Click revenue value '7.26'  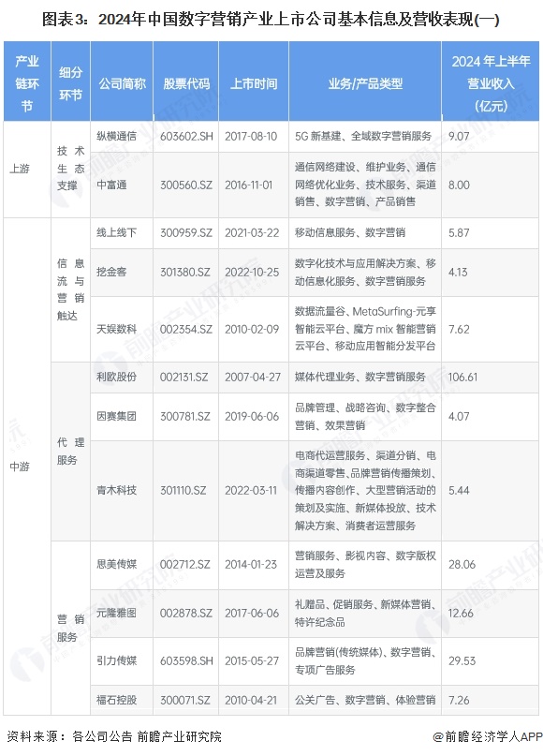459,700
